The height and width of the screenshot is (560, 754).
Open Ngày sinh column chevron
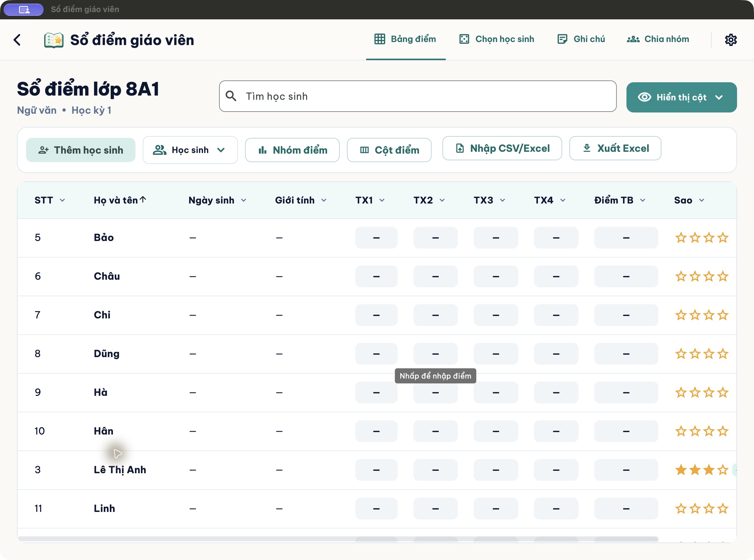244,200
